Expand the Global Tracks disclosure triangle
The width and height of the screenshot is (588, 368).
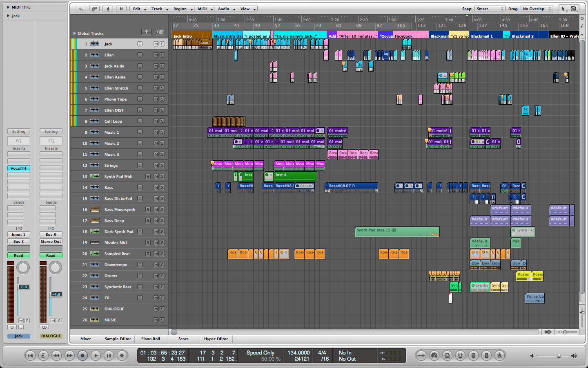tap(74, 33)
